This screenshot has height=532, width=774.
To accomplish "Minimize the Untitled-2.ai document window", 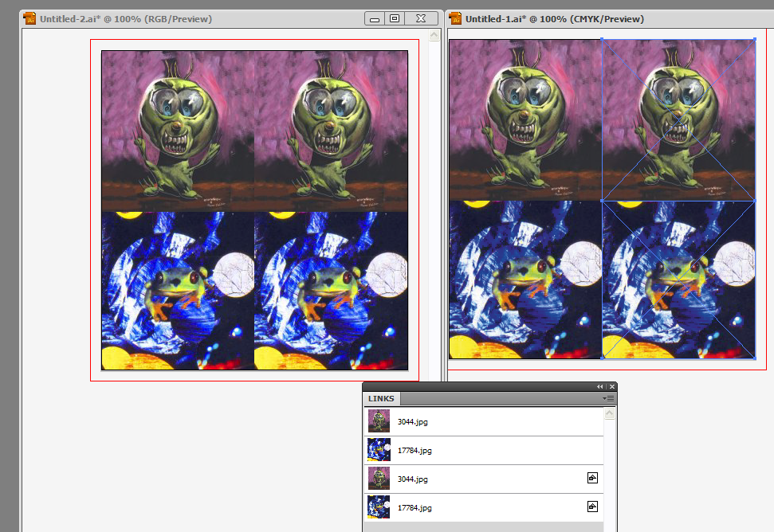I will (x=375, y=19).
